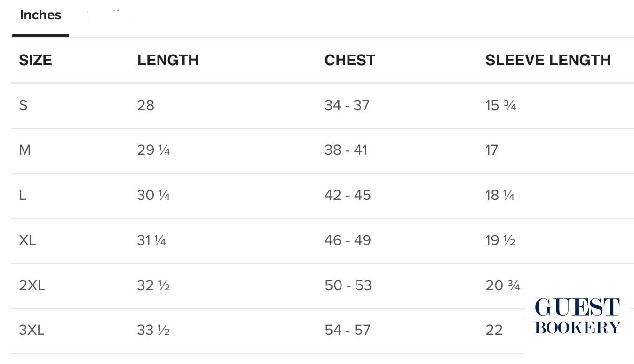Viewport: 634px width, 364px height.
Task: Click the length value 32 ½
Action: coord(153,285)
